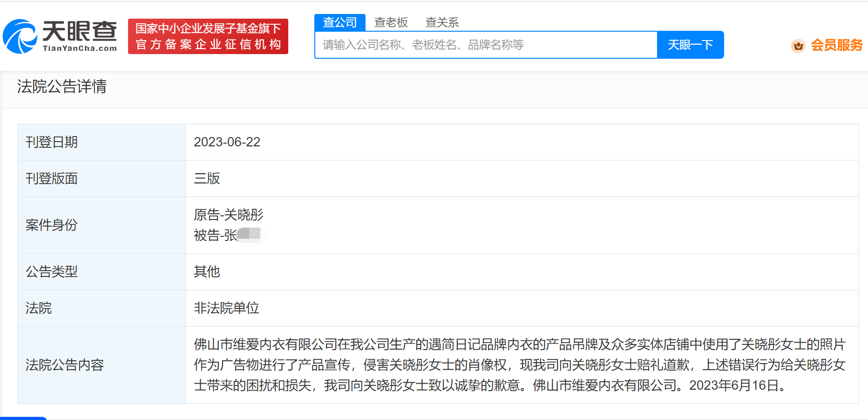Click the 天眼一下 search button
The image size is (868, 420).
(x=690, y=45)
